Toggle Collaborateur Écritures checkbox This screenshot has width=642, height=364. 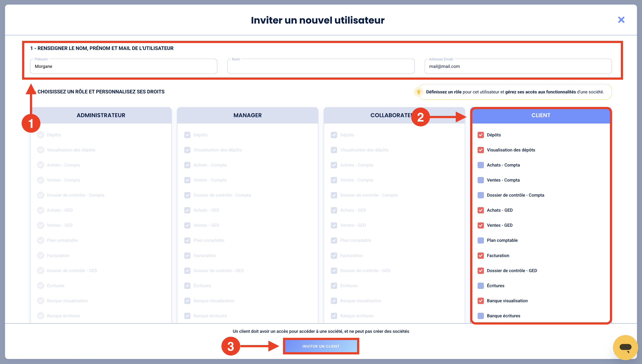point(334,286)
